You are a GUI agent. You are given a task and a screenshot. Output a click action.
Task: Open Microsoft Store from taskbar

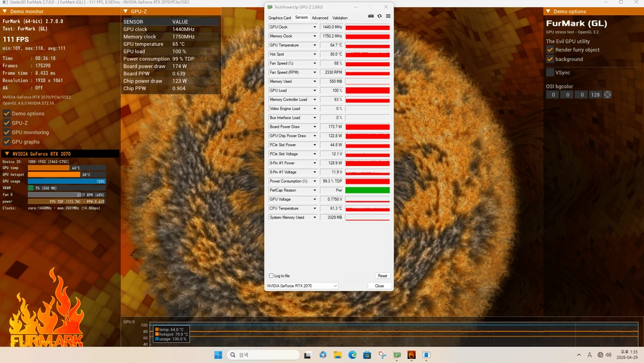point(367,355)
